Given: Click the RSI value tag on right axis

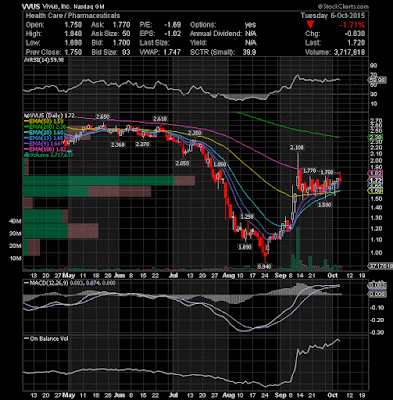Looking at the screenshot, I should [378, 80].
